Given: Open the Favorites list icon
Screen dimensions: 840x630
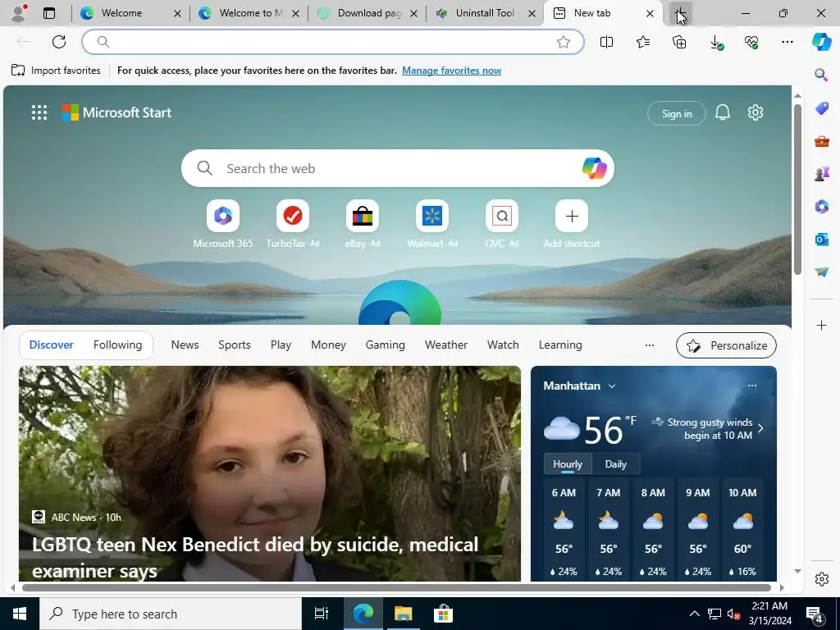Looking at the screenshot, I should [x=643, y=42].
